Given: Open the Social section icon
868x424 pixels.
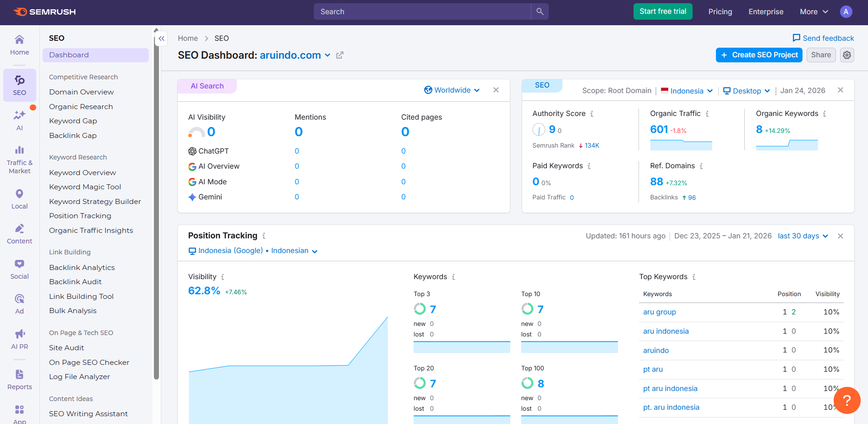Looking at the screenshot, I should [x=19, y=269].
